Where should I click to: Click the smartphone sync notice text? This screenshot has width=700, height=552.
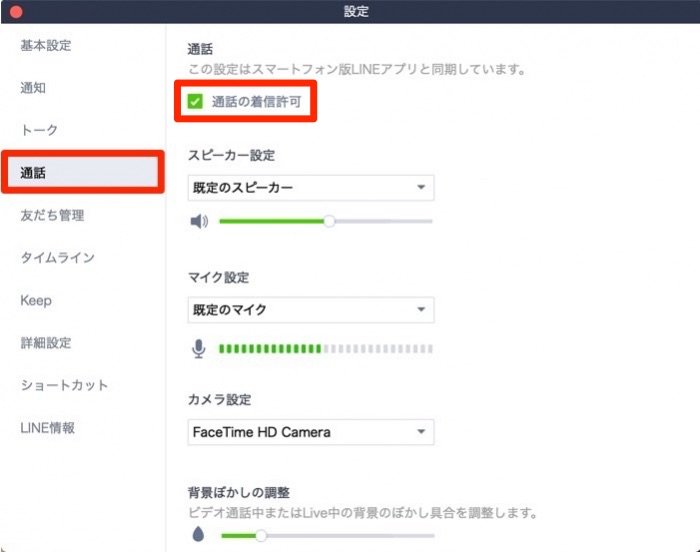357,69
